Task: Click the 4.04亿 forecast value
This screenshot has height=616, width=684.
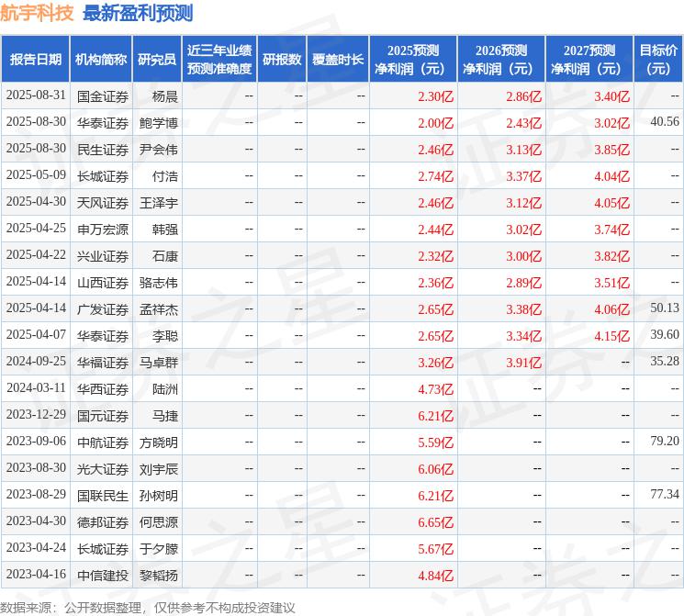Action: [x=611, y=176]
